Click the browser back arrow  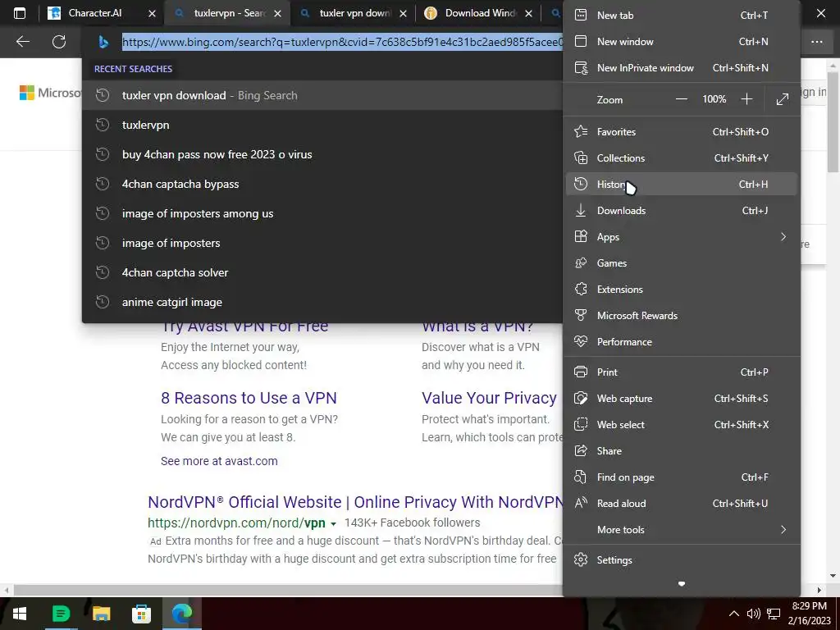tap(22, 41)
